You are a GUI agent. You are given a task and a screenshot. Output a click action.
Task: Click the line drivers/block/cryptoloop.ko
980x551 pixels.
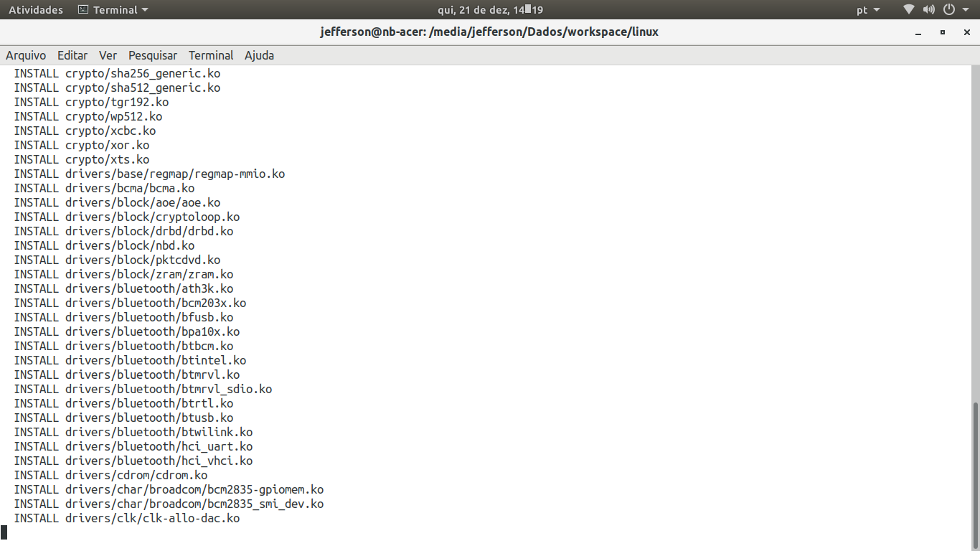click(127, 217)
